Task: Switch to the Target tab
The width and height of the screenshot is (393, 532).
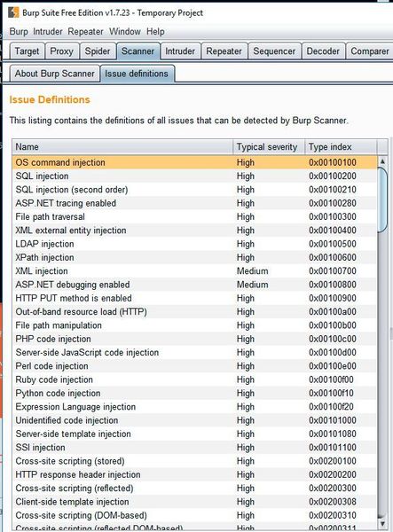Action: click(x=27, y=51)
